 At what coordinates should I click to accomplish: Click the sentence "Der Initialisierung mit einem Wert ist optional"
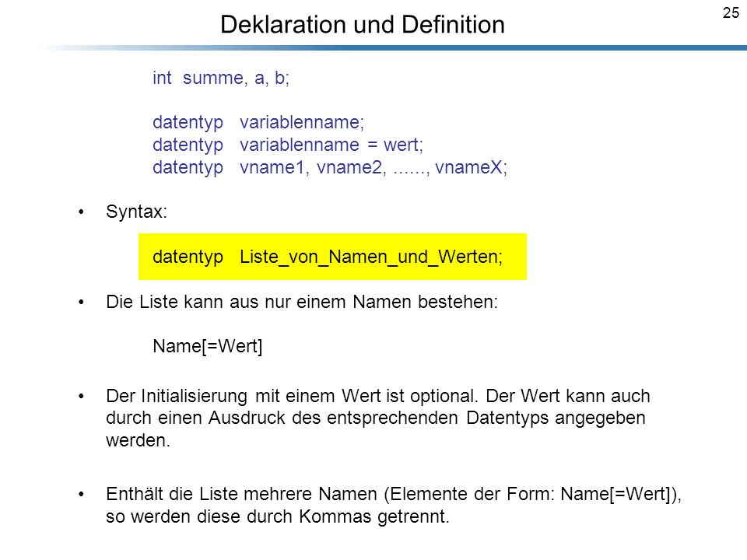tap(292, 396)
